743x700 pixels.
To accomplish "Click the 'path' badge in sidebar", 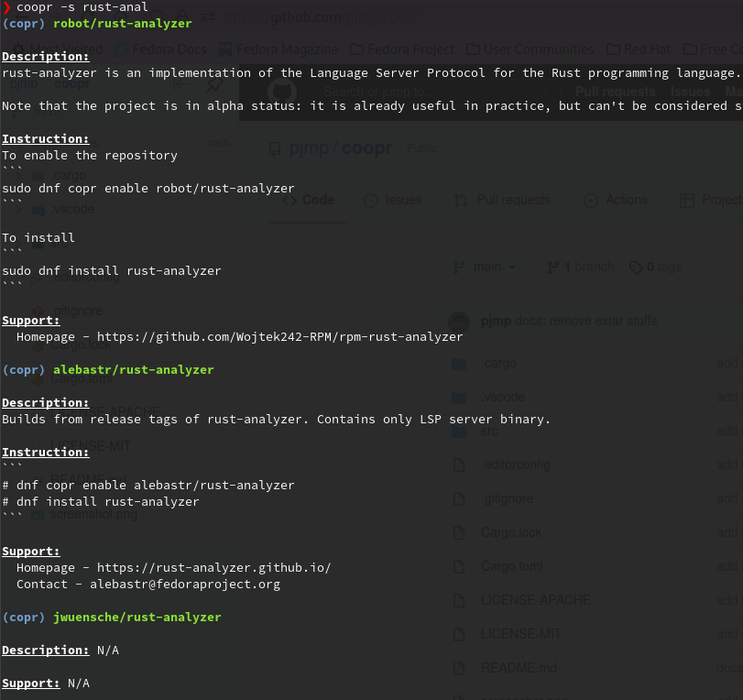I will (219, 143).
